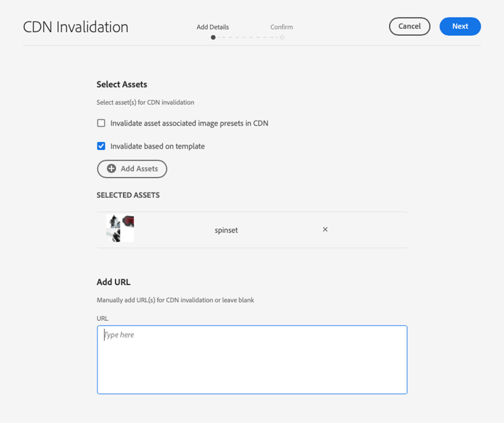
Task: Select the Confirm step circle
Action: coord(282,37)
